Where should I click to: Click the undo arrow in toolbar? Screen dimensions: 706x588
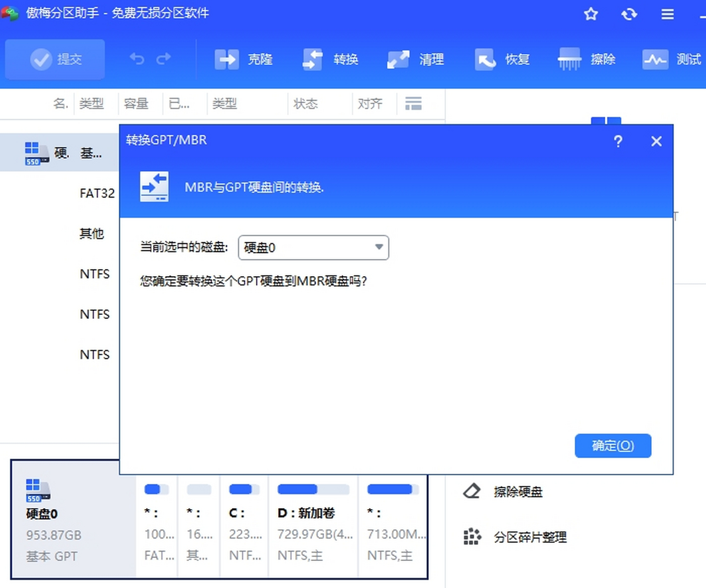pyautogui.click(x=136, y=59)
